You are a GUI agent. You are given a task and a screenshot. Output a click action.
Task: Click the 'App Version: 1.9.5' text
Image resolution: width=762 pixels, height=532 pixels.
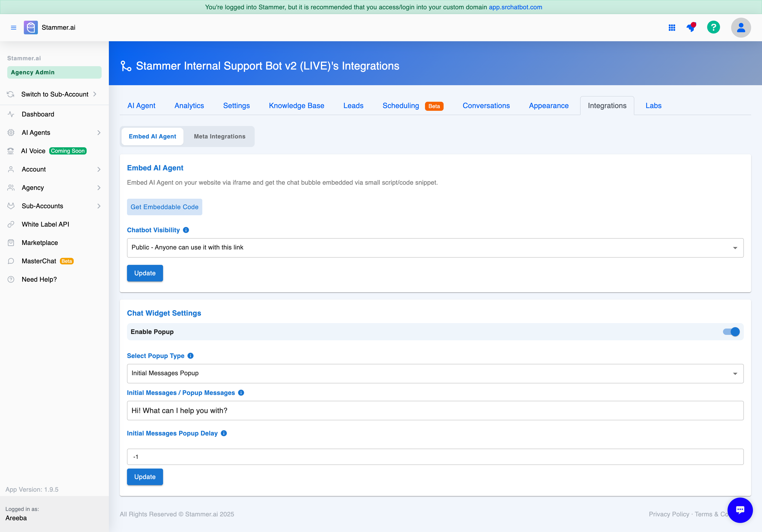(32, 490)
